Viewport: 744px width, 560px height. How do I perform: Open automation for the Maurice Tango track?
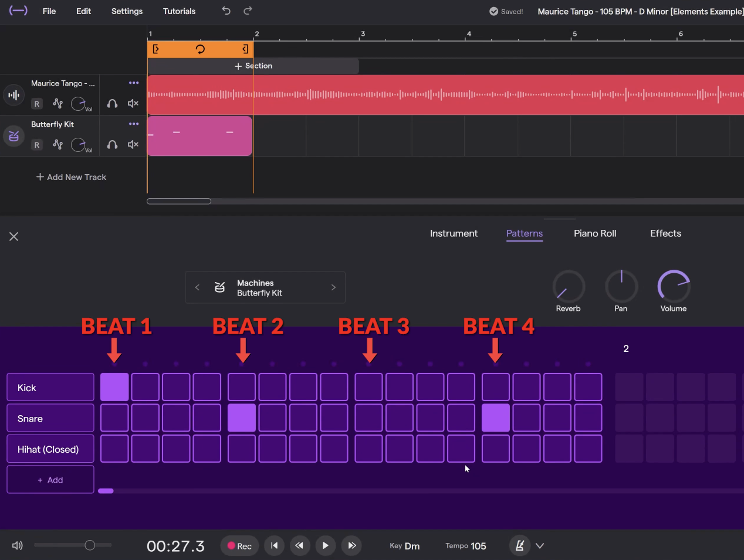click(x=58, y=103)
